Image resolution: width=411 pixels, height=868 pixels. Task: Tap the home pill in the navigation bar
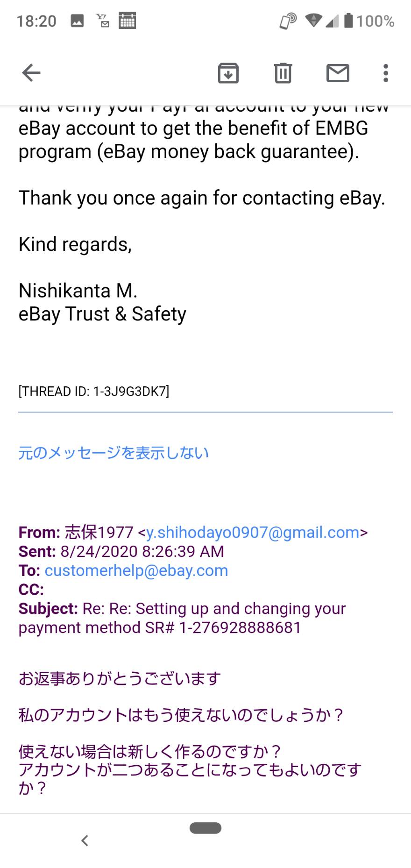(x=205, y=828)
